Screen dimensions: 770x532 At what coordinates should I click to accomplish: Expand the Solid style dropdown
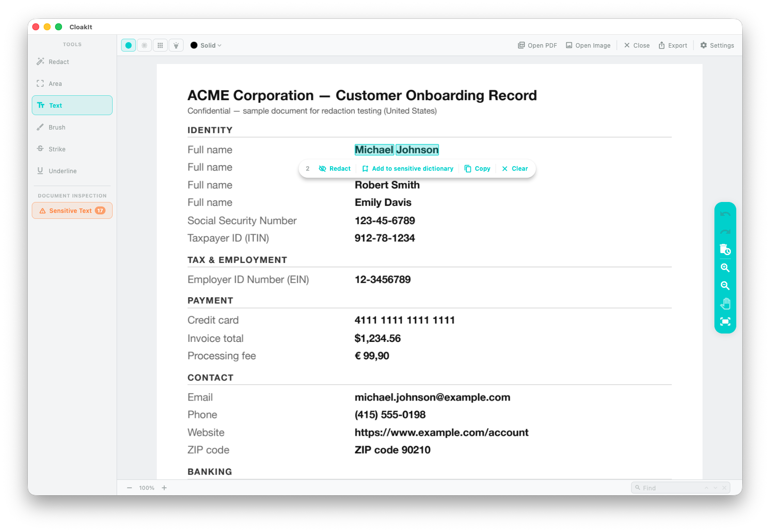click(x=211, y=45)
